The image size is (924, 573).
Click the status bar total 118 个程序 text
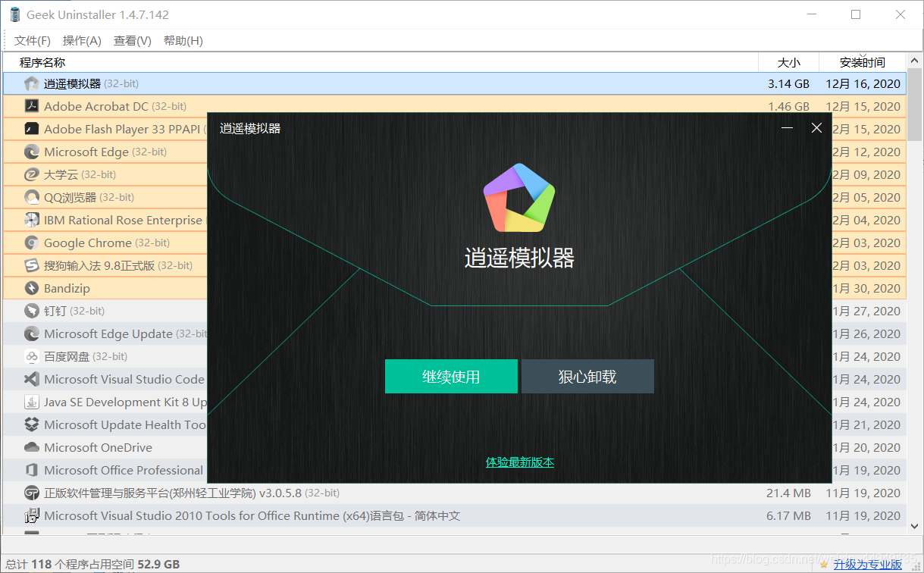click(x=92, y=564)
